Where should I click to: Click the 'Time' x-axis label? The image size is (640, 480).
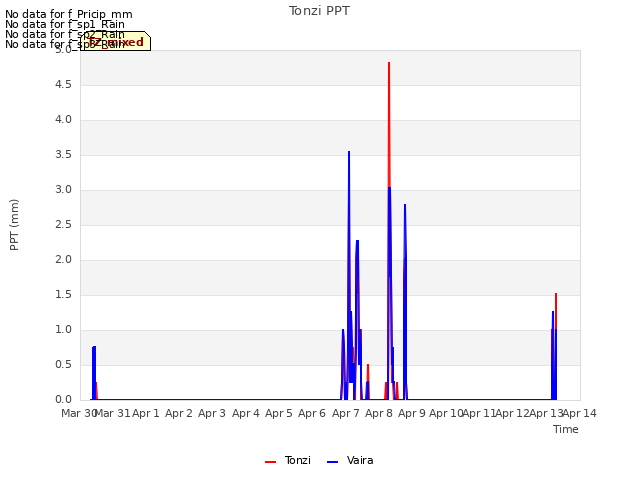click(566, 429)
